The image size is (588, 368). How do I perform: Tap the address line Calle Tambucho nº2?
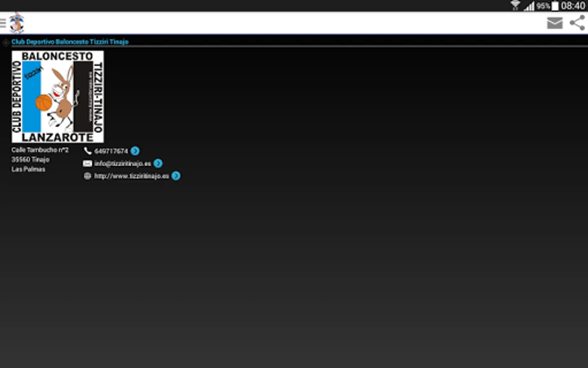pos(40,150)
